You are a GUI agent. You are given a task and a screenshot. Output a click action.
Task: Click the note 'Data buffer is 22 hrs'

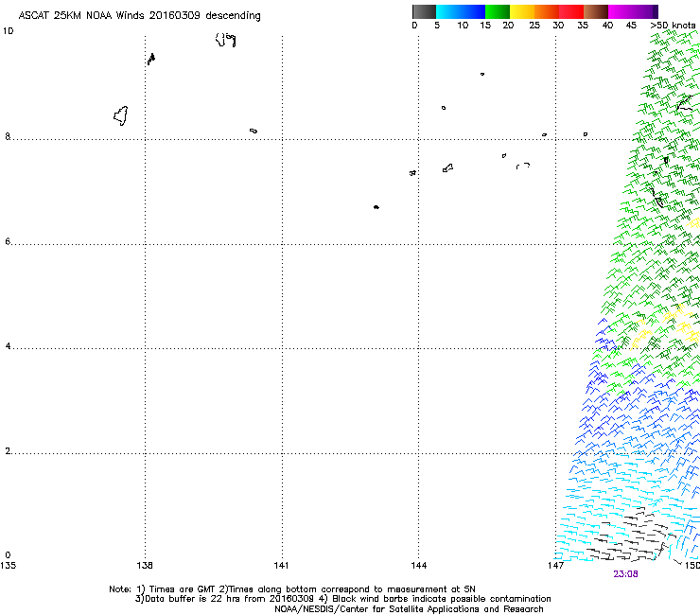[188, 599]
